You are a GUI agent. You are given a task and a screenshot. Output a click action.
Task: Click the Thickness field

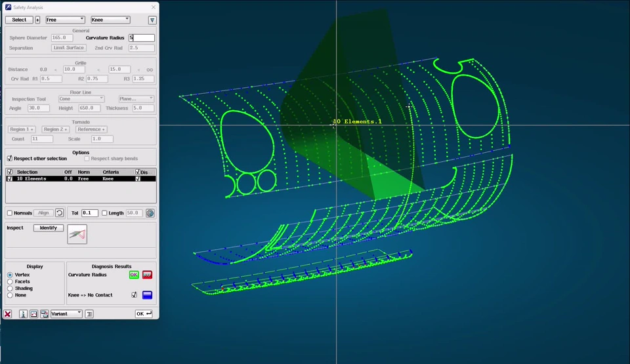point(143,108)
